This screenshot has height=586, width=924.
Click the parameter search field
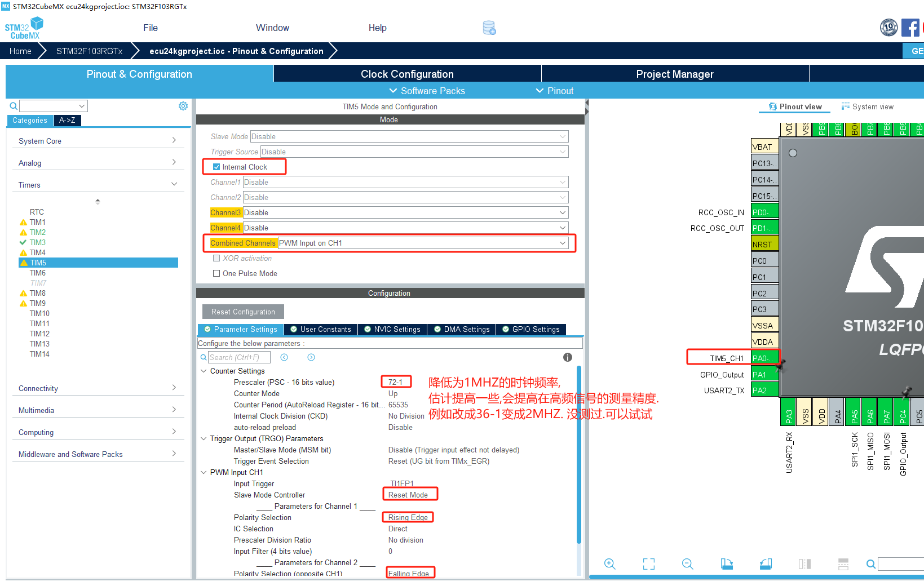[x=239, y=357]
